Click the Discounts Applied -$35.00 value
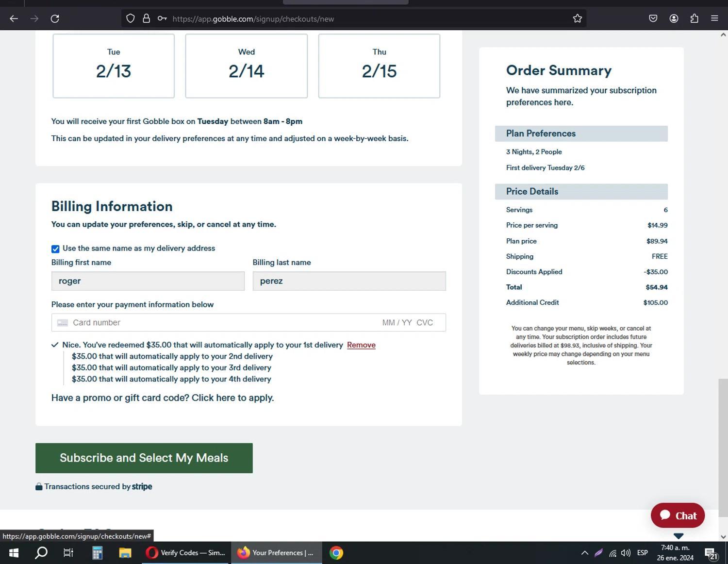Screen dimensions: 728x564 [x=656, y=272]
